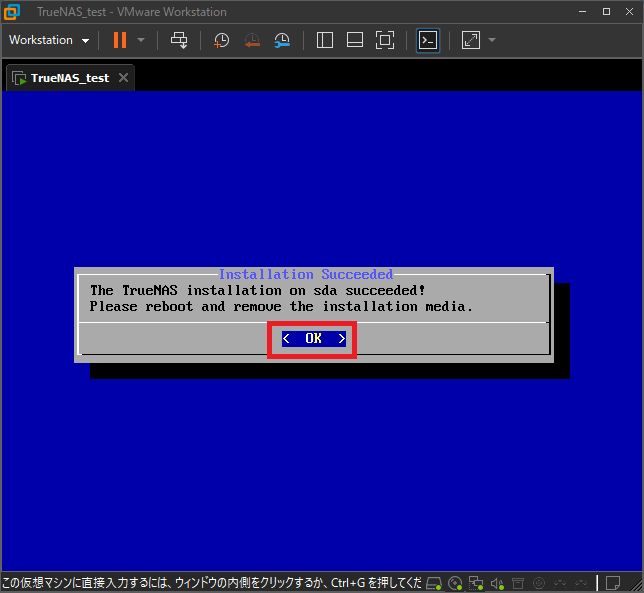Open the Workstation menu
644x593 pixels.
(49, 40)
